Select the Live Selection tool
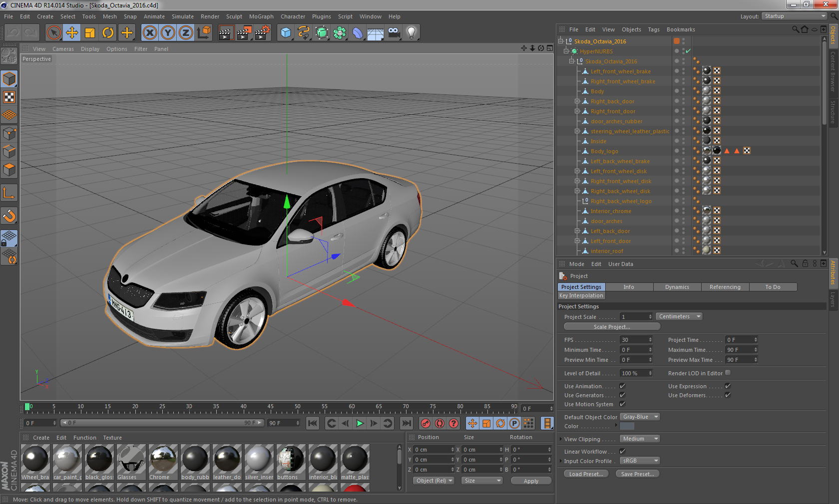Image resolution: width=839 pixels, height=504 pixels. pyautogui.click(x=53, y=33)
